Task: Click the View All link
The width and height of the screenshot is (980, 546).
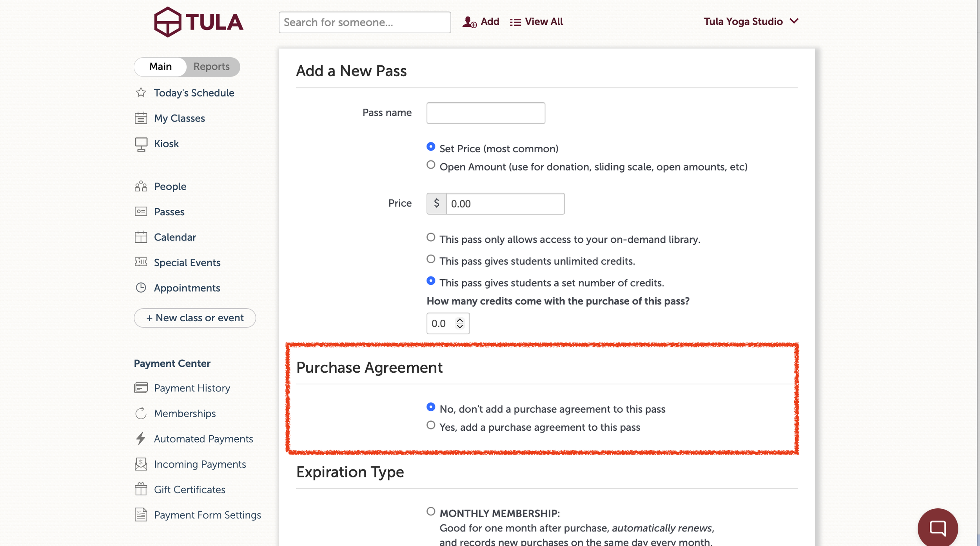Action: 536,22
